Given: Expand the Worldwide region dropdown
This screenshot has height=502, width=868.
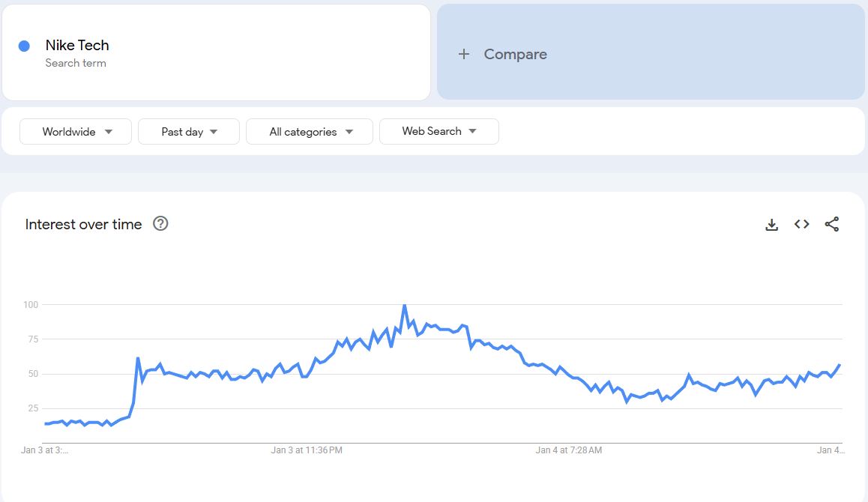Looking at the screenshot, I should [x=76, y=131].
